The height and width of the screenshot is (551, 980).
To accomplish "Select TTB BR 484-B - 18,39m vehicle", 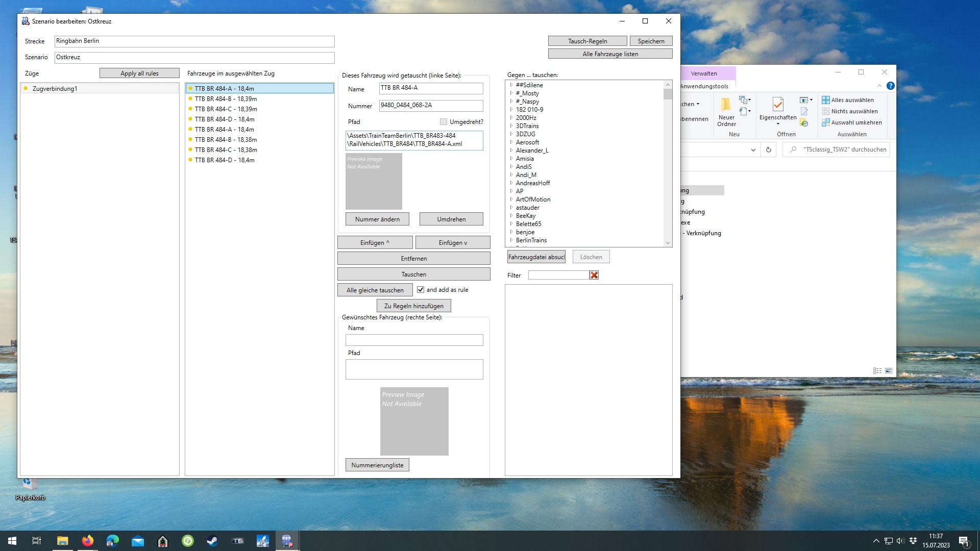I will click(x=226, y=99).
